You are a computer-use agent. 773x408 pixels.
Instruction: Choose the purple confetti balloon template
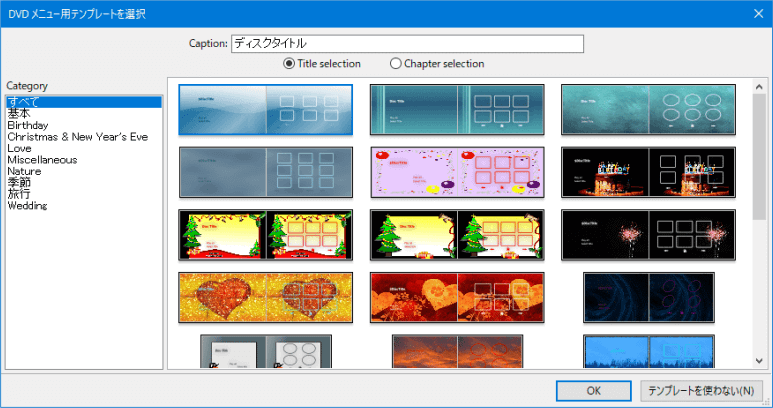coord(456,172)
